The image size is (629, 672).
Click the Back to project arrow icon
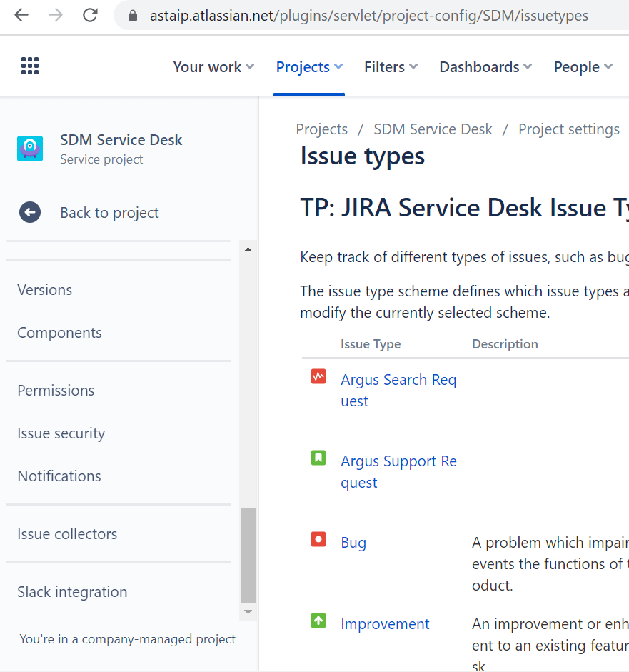pos(30,212)
